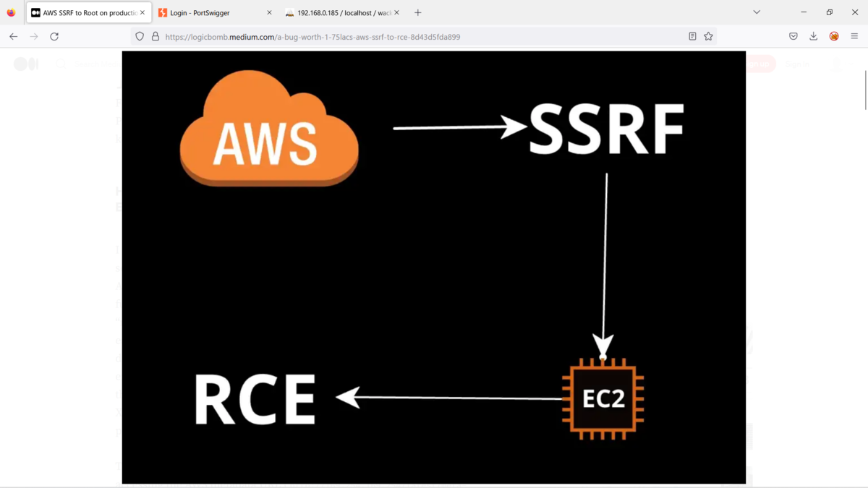This screenshot has height=488, width=868.
Task: Open the list all tabs dropdown
Action: (x=757, y=12)
